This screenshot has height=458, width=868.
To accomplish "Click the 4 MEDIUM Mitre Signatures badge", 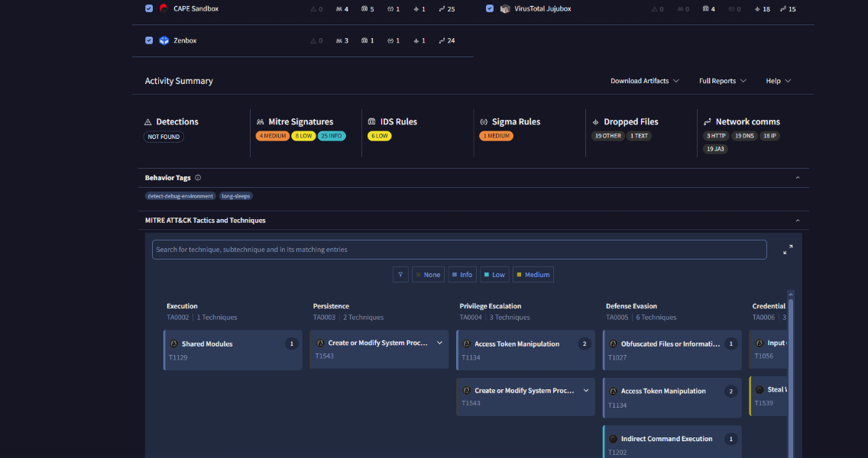I will pos(272,136).
